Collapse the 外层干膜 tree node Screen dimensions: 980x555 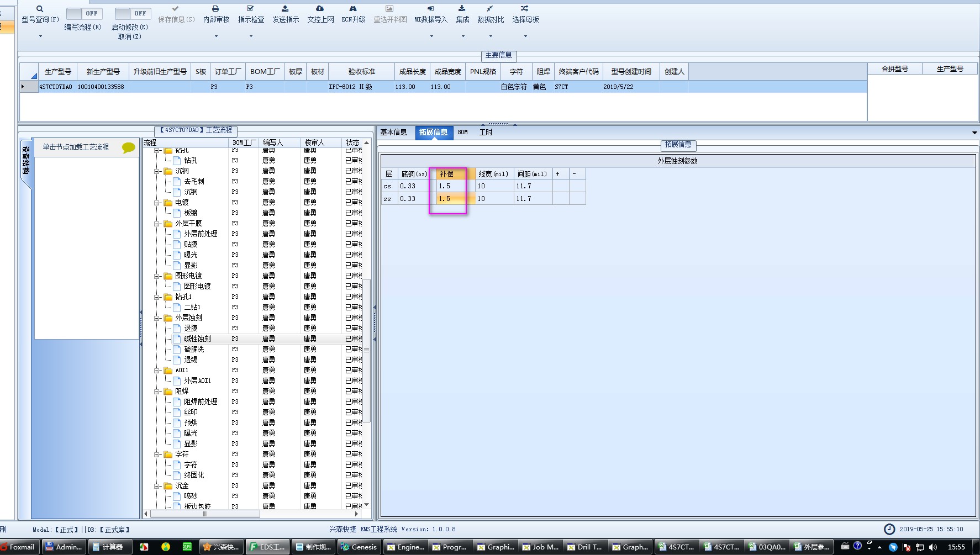(157, 224)
